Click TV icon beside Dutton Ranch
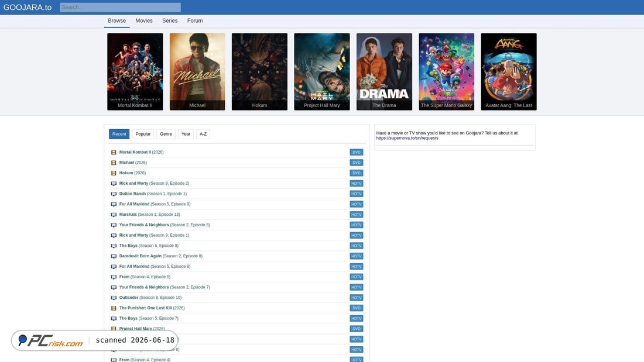The height and width of the screenshot is (362, 644). pos(114,194)
